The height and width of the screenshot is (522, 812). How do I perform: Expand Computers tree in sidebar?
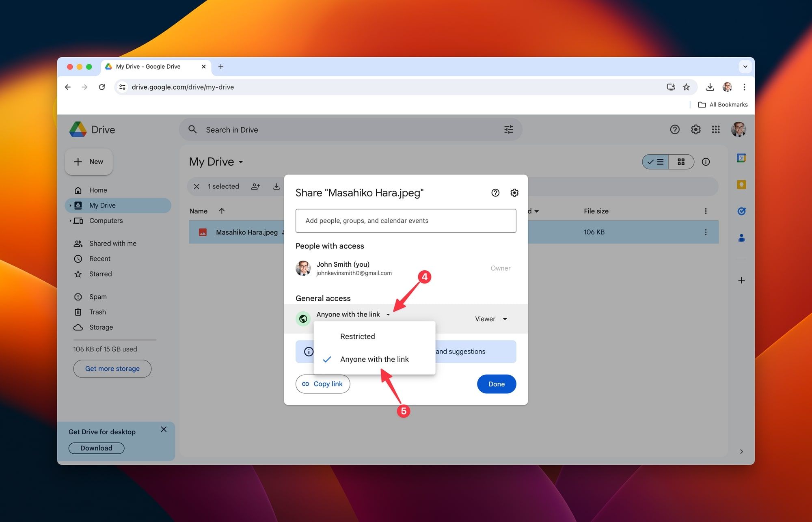click(x=70, y=221)
